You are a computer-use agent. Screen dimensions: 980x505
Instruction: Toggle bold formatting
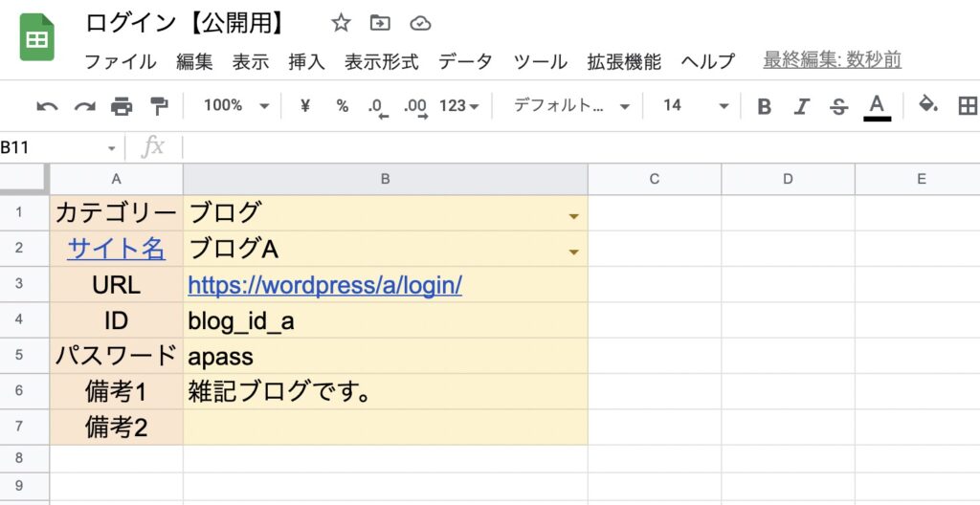(764, 107)
